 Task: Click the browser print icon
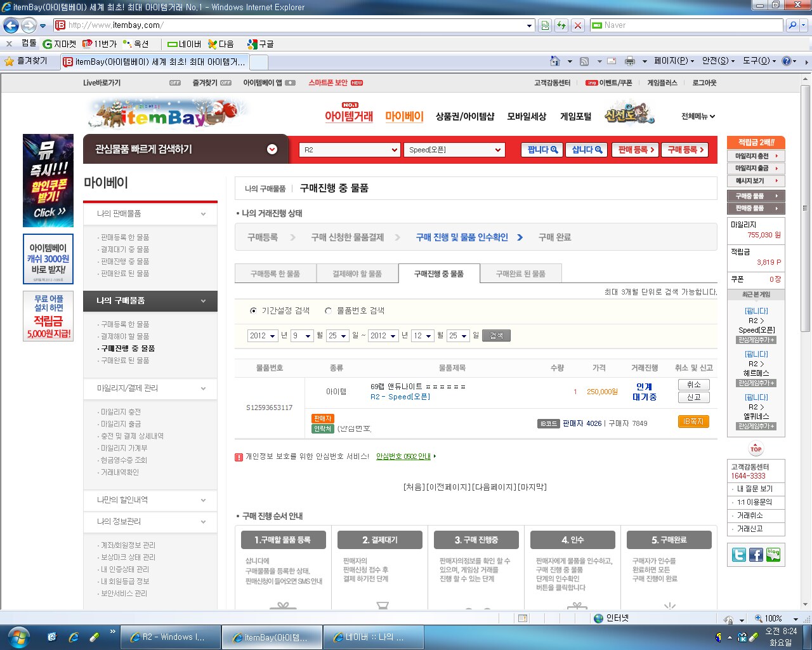click(629, 62)
